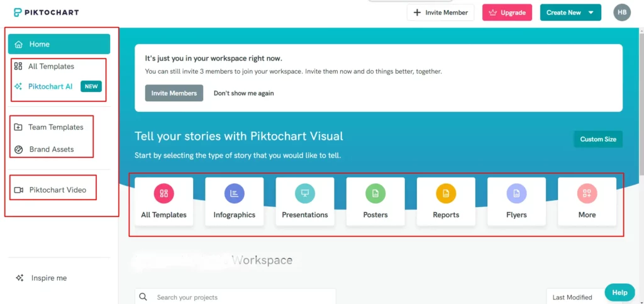The width and height of the screenshot is (644, 304).
Task: Open Team Templates in the sidebar
Action: tap(55, 127)
